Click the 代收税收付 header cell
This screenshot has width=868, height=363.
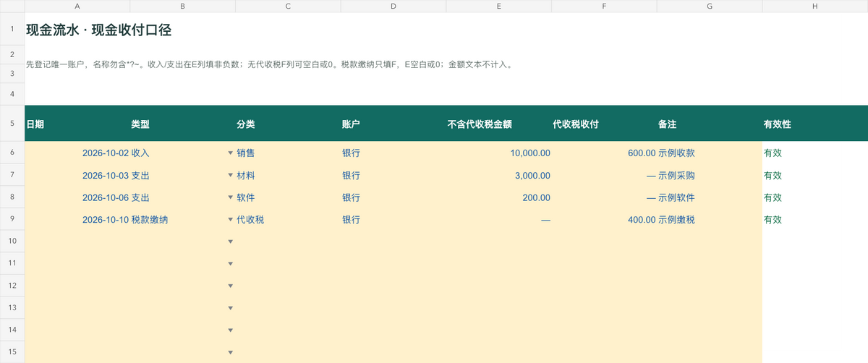(x=604, y=124)
